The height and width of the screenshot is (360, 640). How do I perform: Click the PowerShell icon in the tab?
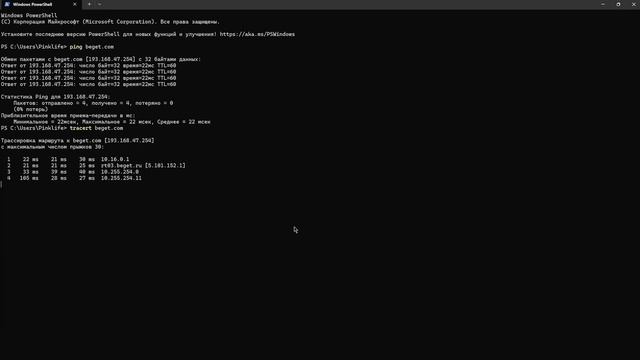click(7, 4)
